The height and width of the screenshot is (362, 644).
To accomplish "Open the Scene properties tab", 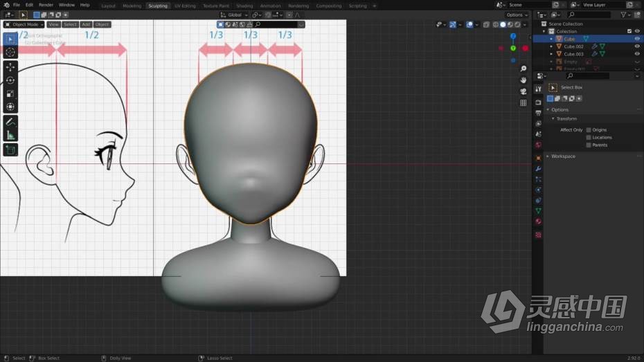I will coord(538,134).
